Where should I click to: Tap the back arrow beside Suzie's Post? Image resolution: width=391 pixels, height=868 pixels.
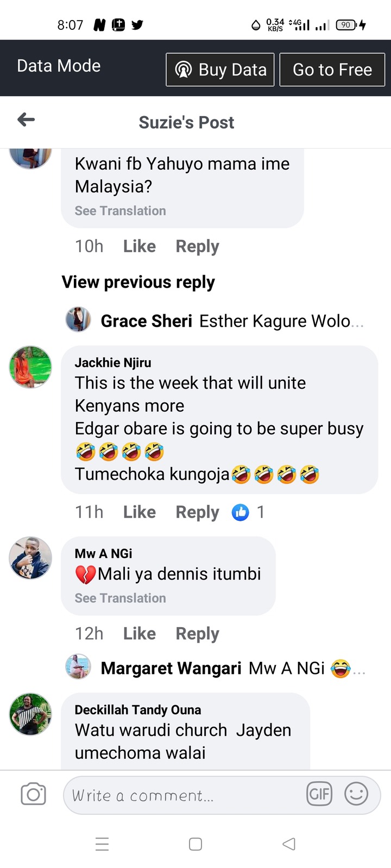pos(26,120)
